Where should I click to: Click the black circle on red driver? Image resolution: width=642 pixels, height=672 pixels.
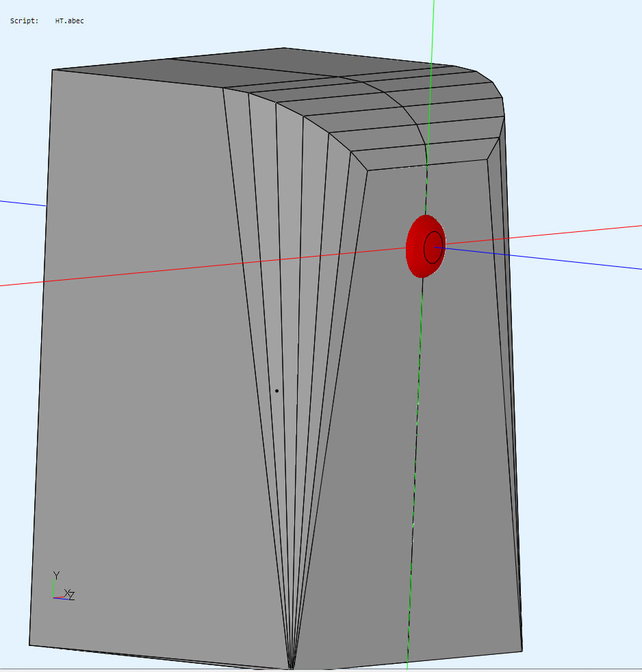point(433,247)
